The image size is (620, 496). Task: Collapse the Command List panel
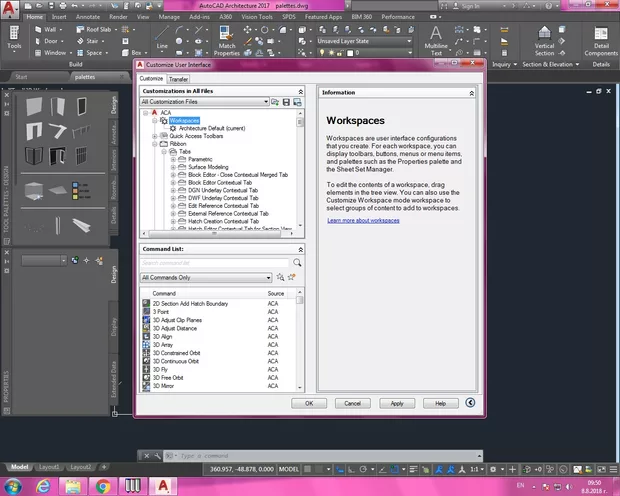303,248
